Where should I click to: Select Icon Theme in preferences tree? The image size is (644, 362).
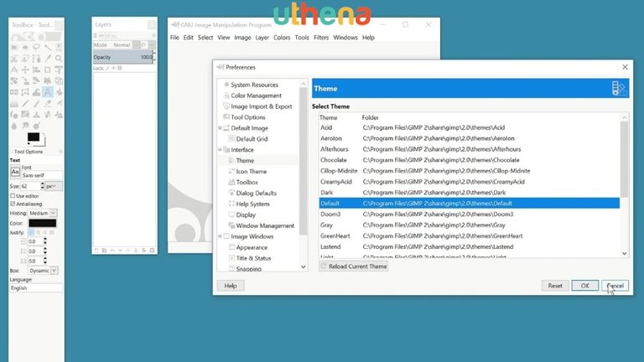point(251,172)
